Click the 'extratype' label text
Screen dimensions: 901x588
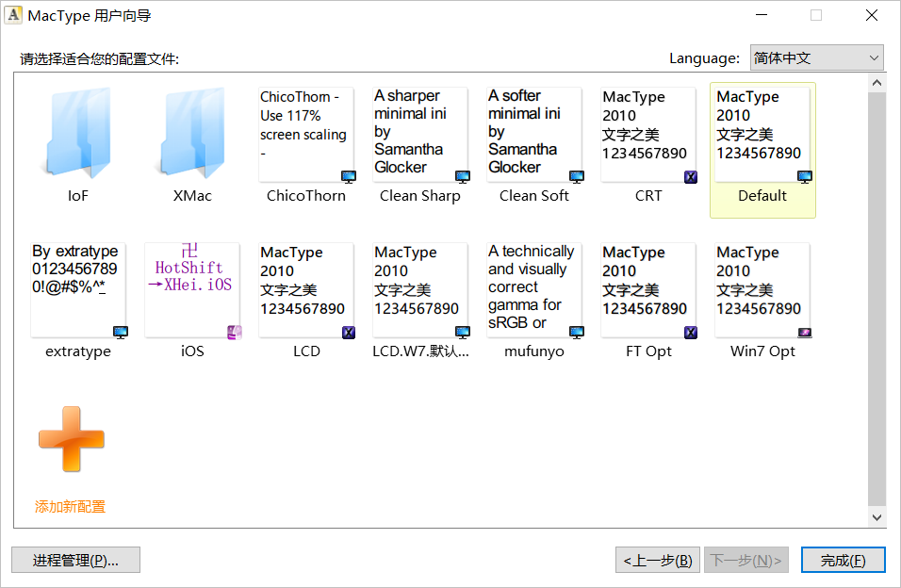click(x=78, y=351)
